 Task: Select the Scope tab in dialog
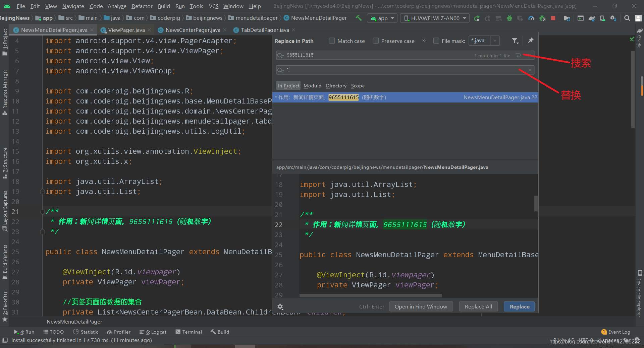[358, 86]
